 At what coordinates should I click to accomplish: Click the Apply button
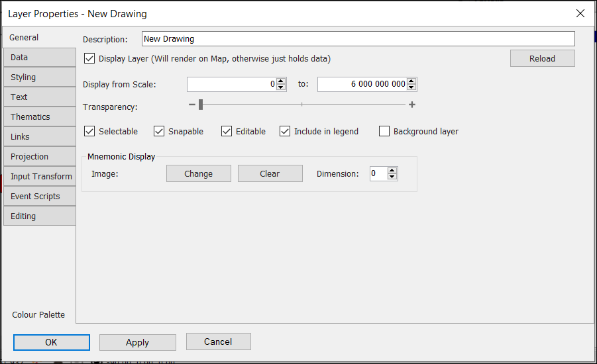pos(137,342)
